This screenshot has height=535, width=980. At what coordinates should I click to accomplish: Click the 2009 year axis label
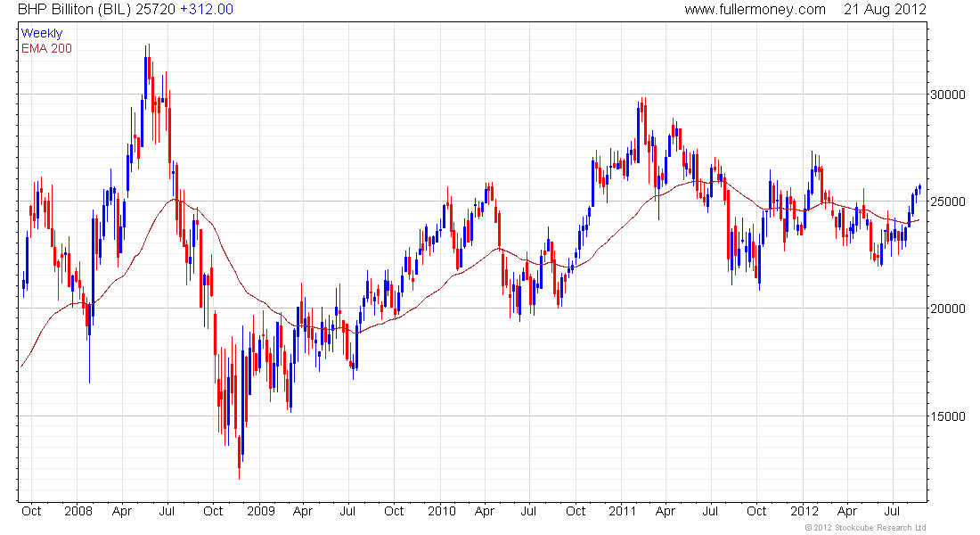click(261, 511)
